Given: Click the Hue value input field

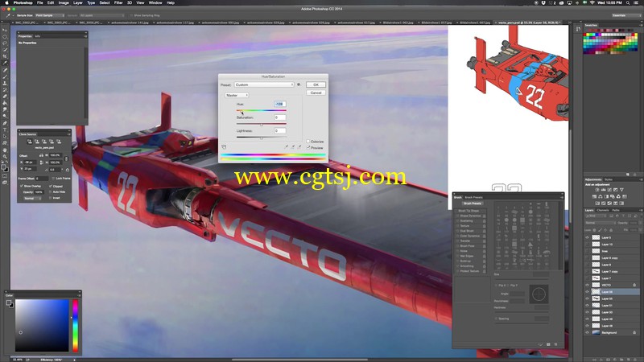Looking at the screenshot, I should (279, 105).
